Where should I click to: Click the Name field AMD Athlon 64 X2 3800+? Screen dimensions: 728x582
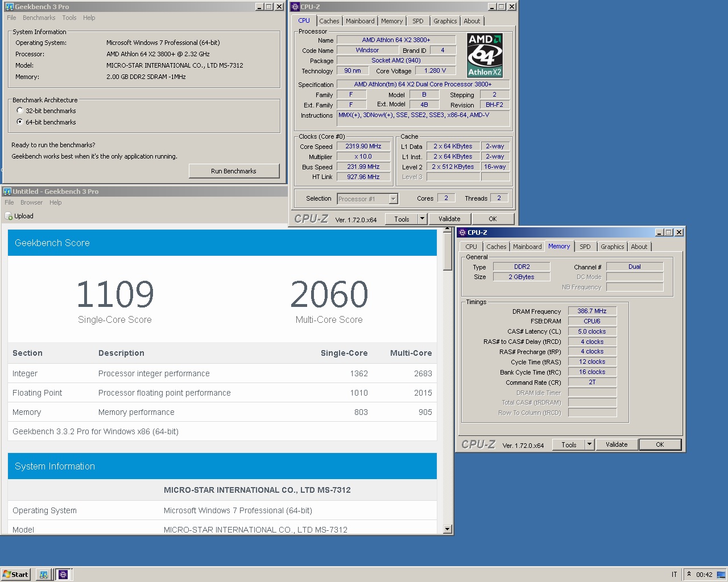[396, 40]
